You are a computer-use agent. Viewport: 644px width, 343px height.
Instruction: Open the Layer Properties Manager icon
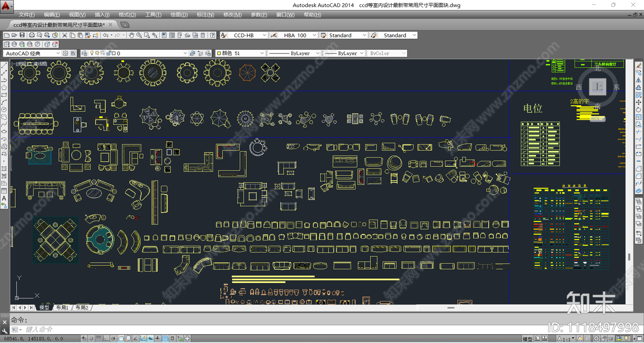click(x=84, y=53)
